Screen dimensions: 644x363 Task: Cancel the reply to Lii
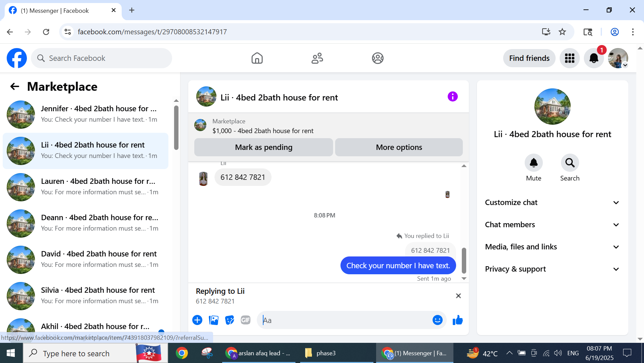pos(458,296)
